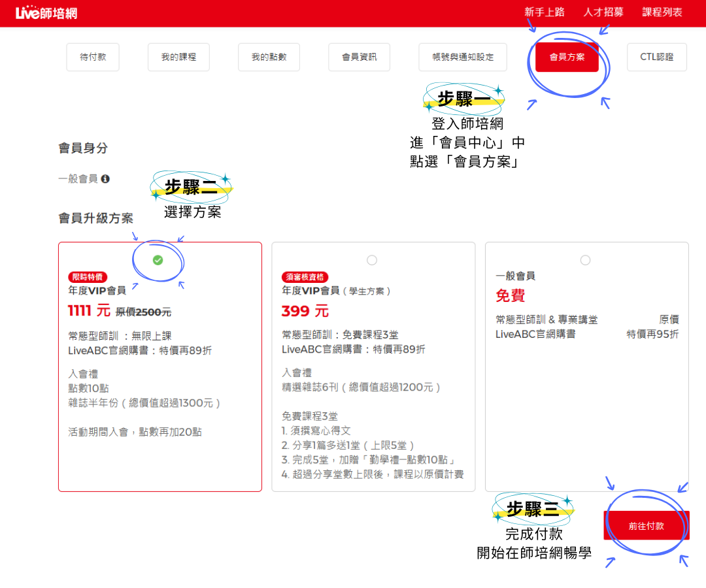
Task: Select the student plan 399 元 radio button
Action: [372, 260]
